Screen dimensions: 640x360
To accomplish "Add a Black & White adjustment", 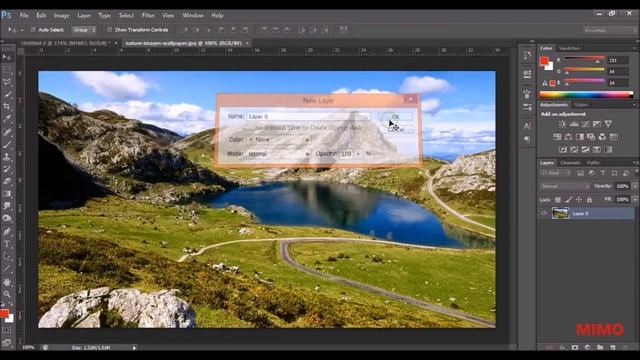I will click(x=580, y=137).
